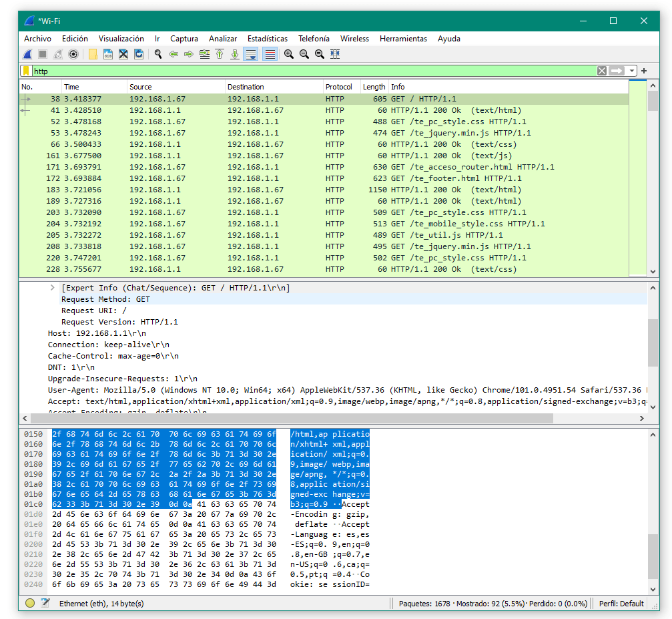Viewport: 672px width, 619px height.
Task: Open the find packet search tool
Action: point(157,54)
